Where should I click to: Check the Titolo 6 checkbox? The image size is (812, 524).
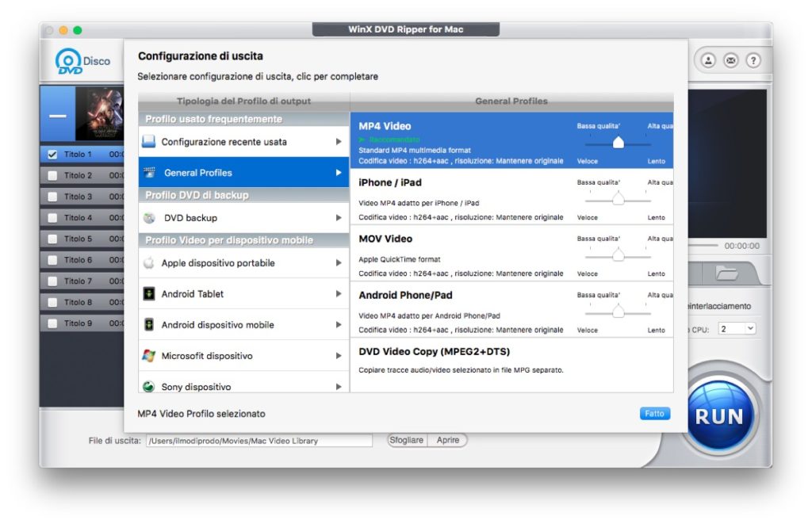[x=52, y=260]
